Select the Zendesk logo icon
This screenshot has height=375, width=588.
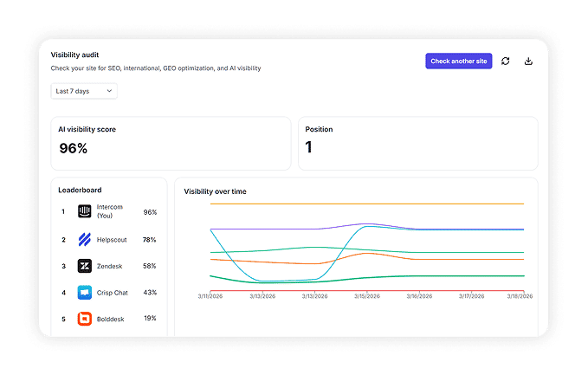pyautogui.click(x=84, y=266)
